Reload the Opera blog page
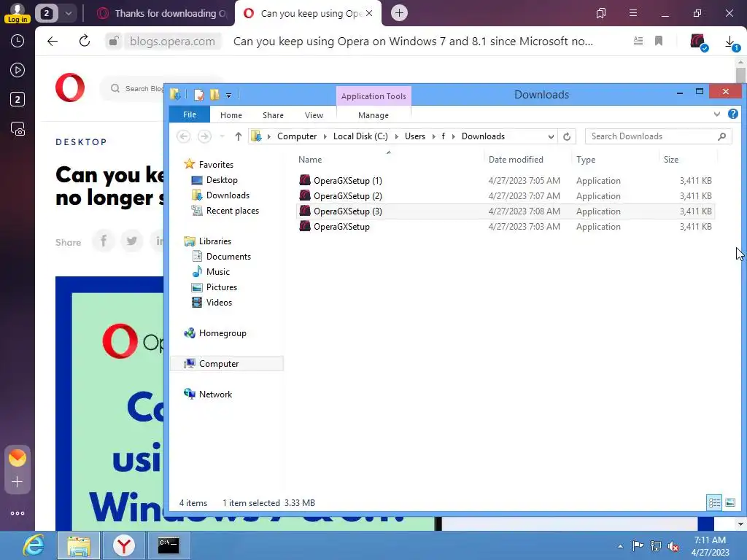The height and width of the screenshot is (560, 747). pyautogui.click(x=85, y=42)
